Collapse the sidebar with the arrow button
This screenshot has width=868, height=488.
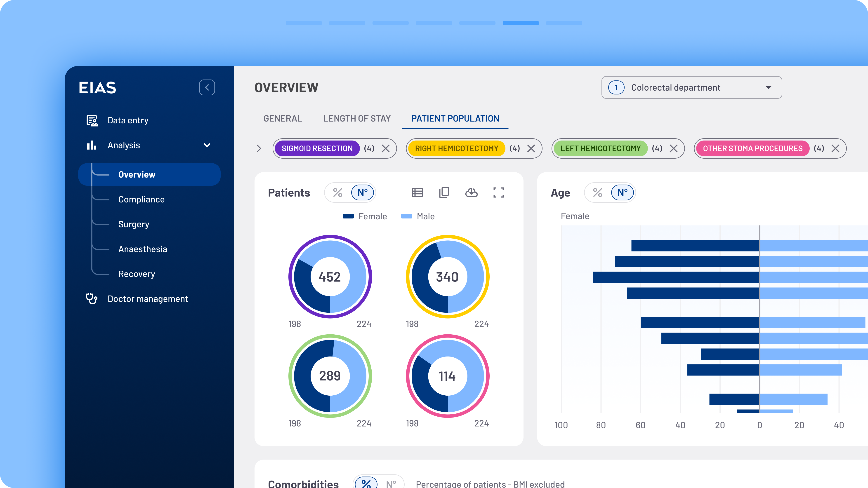[207, 88]
